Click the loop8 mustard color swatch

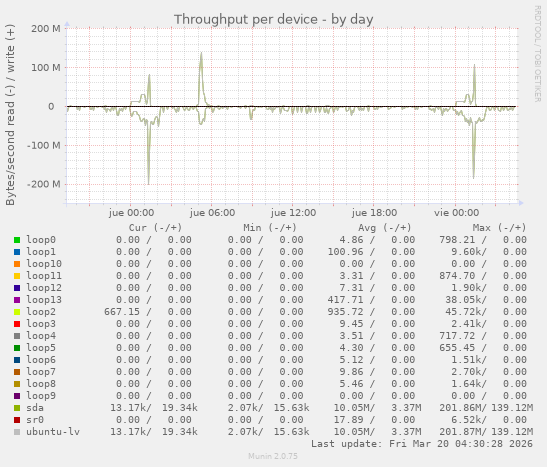[x=17, y=384]
